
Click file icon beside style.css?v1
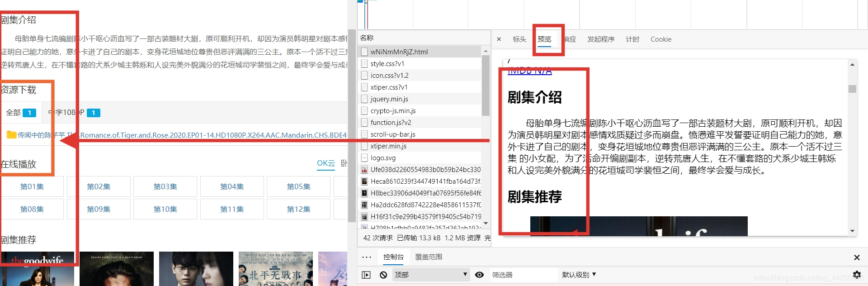(x=364, y=63)
